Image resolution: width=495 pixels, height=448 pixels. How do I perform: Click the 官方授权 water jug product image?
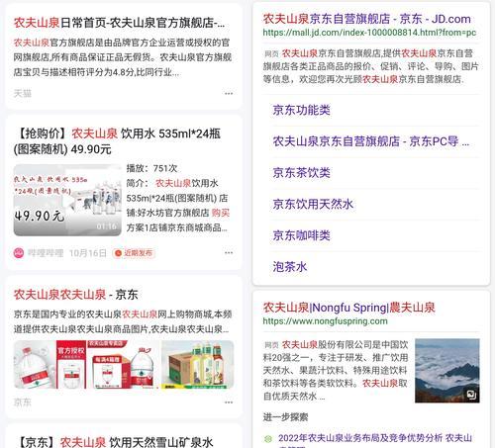50,365
